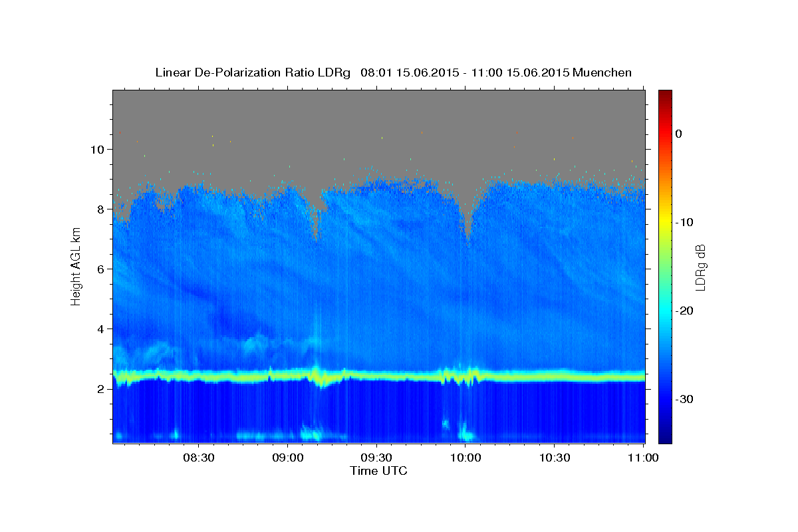Click the 09:00 time tick label
This screenshot has height=532, width=798.
coord(287,458)
